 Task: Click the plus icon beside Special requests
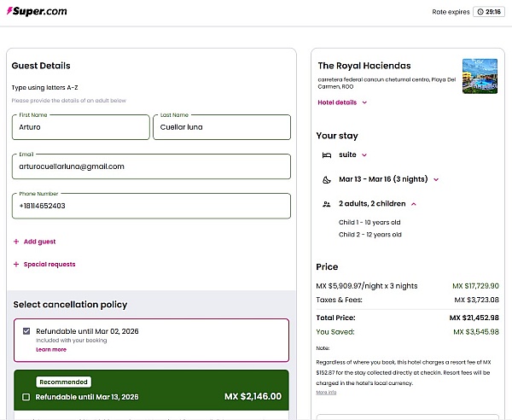pyautogui.click(x=16, y=265)
